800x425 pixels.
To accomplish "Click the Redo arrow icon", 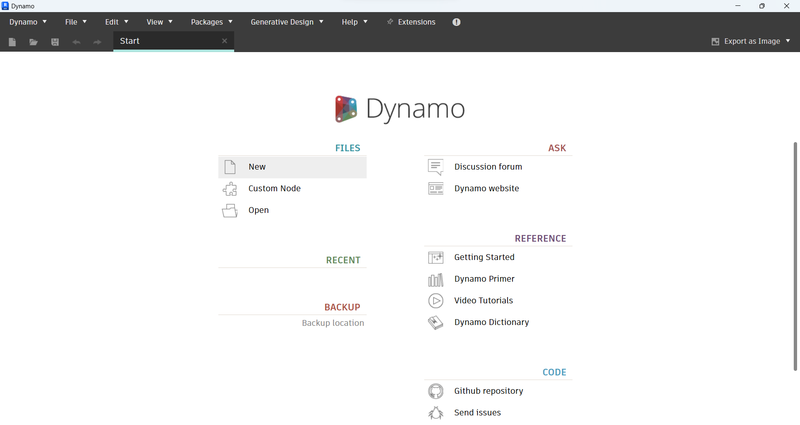I will (x=97, y=42).
